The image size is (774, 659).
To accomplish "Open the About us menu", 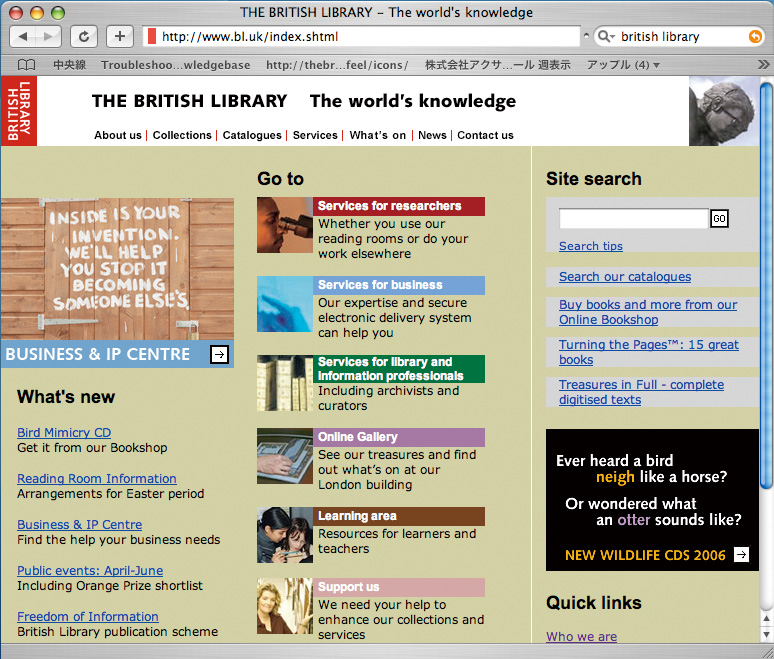I will (117, 135).
